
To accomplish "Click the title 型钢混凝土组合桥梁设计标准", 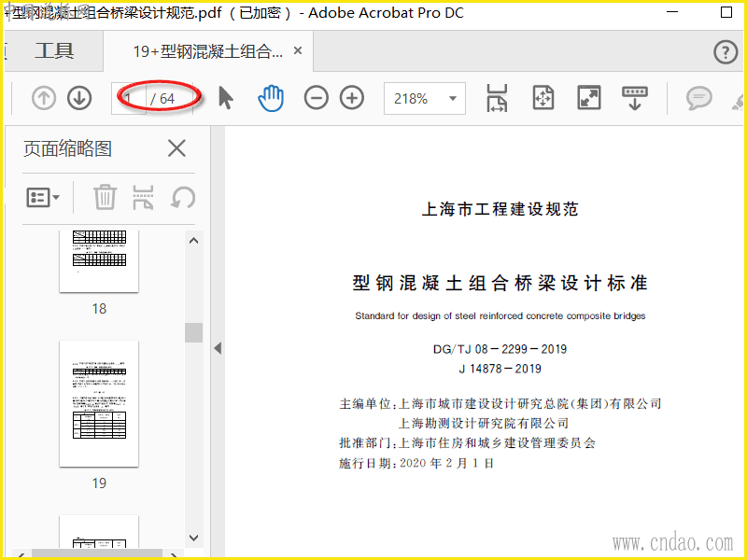I will tap(500, 283).
